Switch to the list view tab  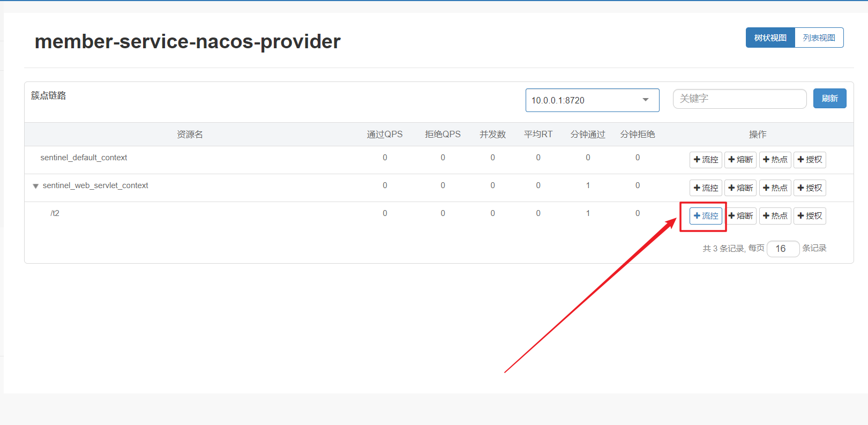(819, 38)
